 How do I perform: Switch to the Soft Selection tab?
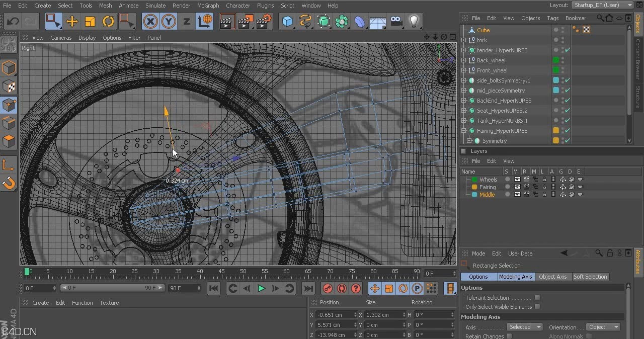click(x=590, y=277)
